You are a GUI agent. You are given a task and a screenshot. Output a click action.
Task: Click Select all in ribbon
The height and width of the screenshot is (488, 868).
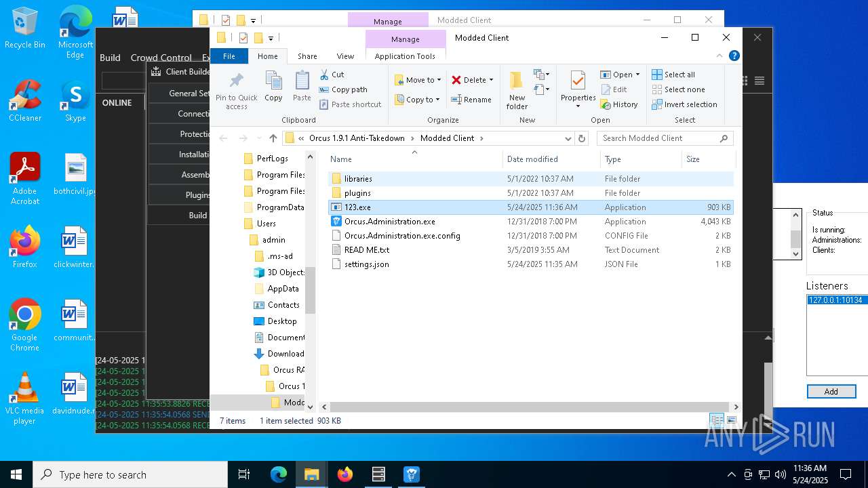pos(673,75)
